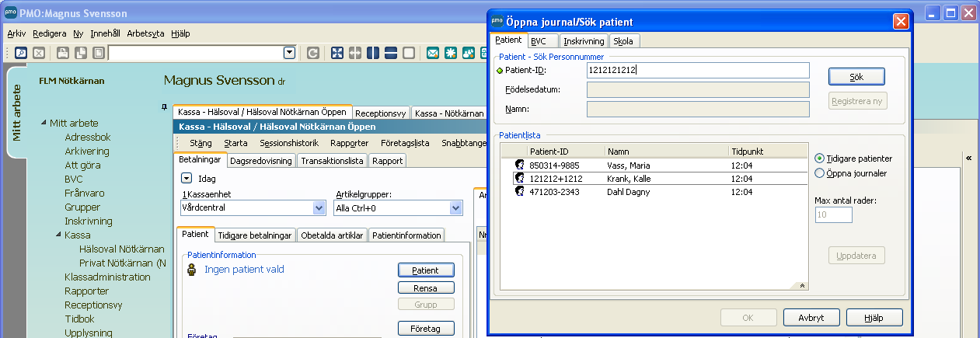Image resolution: width=980 pixels, height=338 pixels.
Task: Select the Öppna journaler radio button
Action: pyautogui.click(x=819, y=173)
